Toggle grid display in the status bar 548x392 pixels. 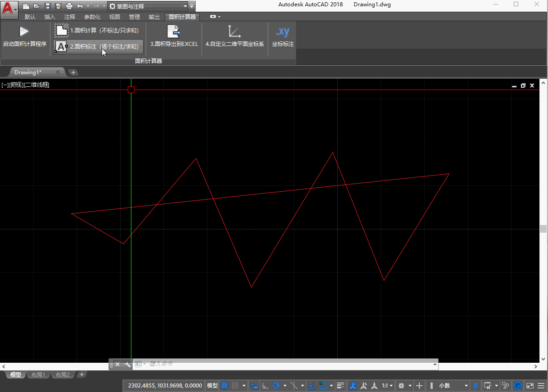(225, 386)
